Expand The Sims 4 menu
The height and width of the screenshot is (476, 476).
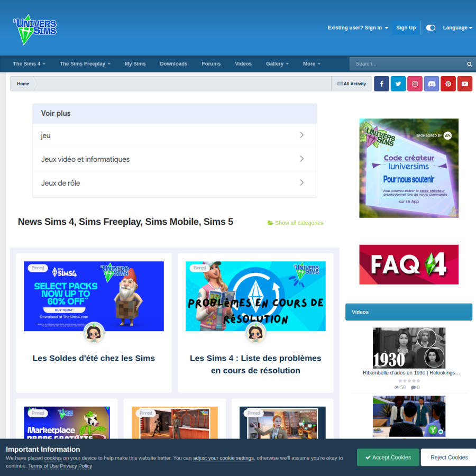[x=29, y=64]
